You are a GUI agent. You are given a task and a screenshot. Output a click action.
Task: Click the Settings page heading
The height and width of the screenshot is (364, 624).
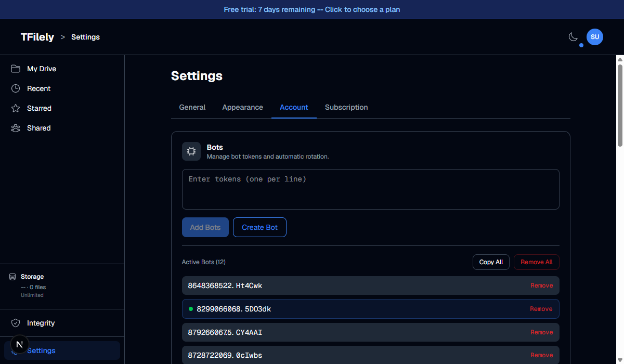coord(197,76)
